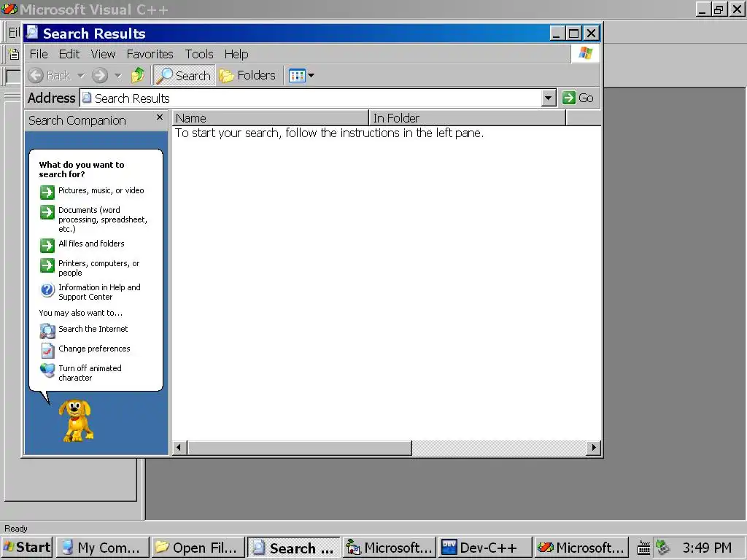
Task: Go forward using the Forward arrow
Action: 100,75
